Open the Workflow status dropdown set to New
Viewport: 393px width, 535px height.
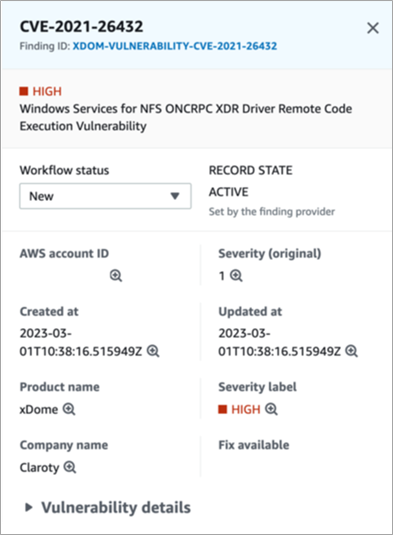(x=105, y=196)
